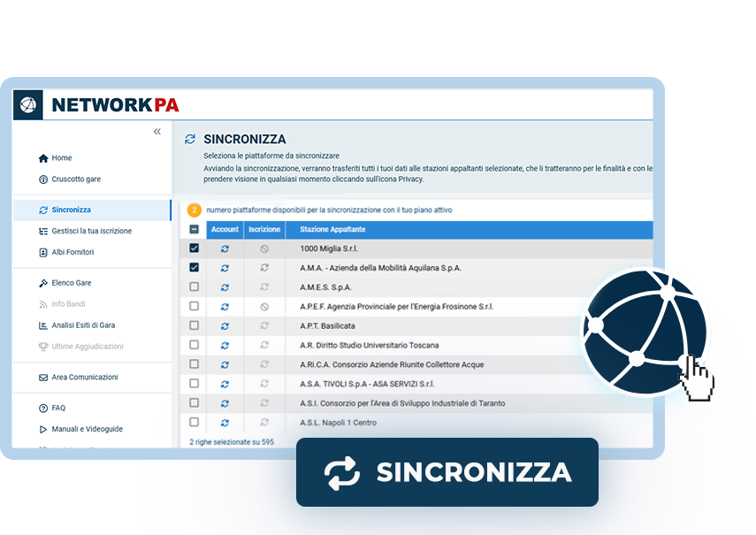The width and height of the screenshot is (756, 535).
Task: Select Gestisci la tua iscrizione menu item
Action: point(91,231)
